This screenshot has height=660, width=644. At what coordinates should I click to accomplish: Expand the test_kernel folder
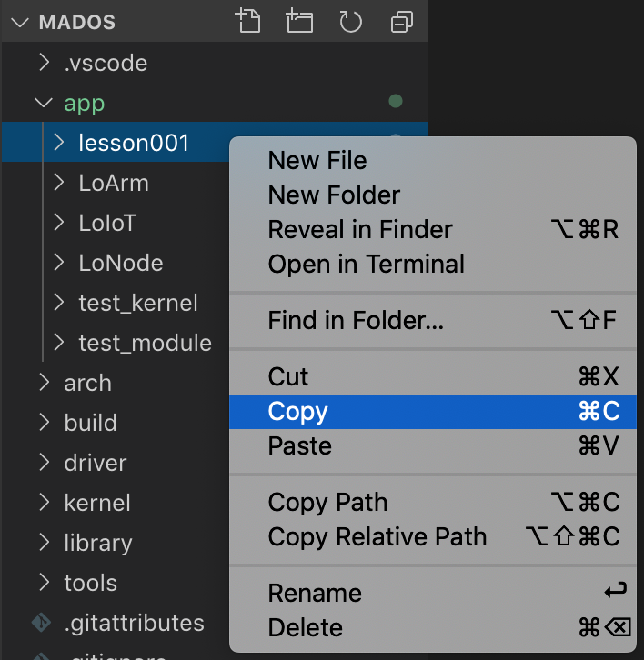(x=59, y=303)
